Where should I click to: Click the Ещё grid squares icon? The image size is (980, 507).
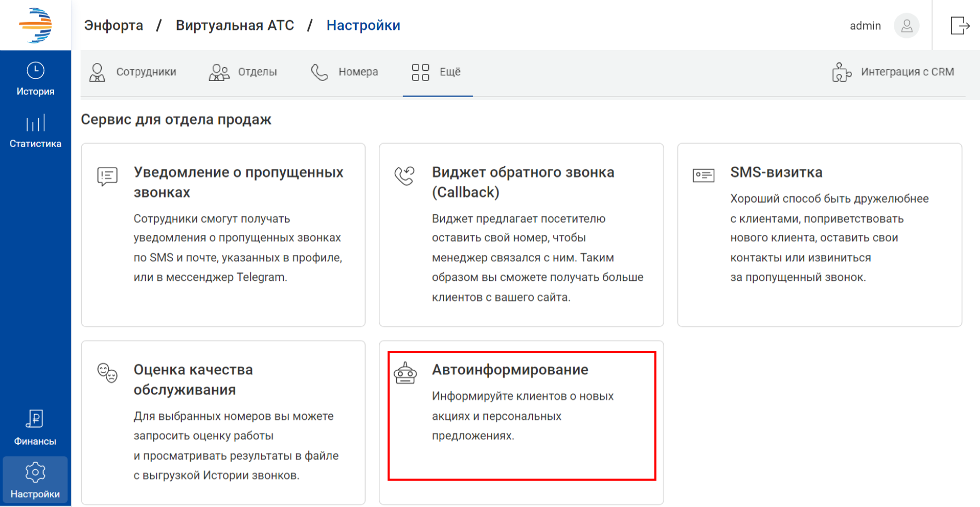click(x=421, y=72)
